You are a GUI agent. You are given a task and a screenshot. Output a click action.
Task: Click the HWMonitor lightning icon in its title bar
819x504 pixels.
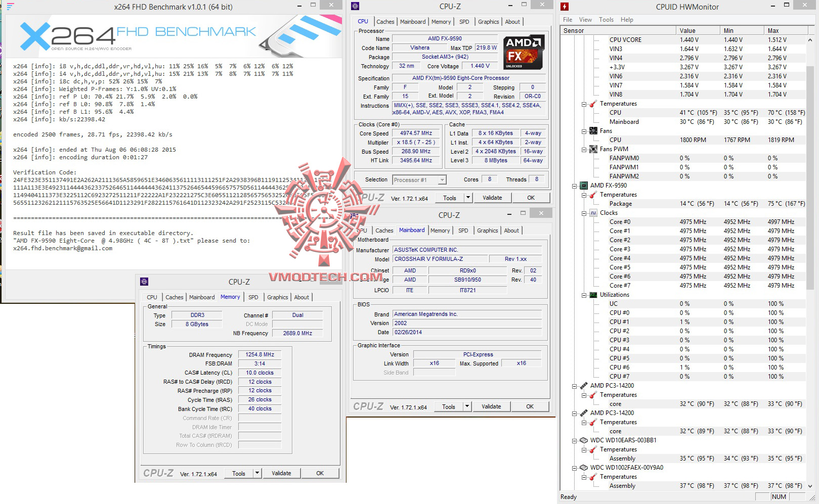(x=565, y=7)
